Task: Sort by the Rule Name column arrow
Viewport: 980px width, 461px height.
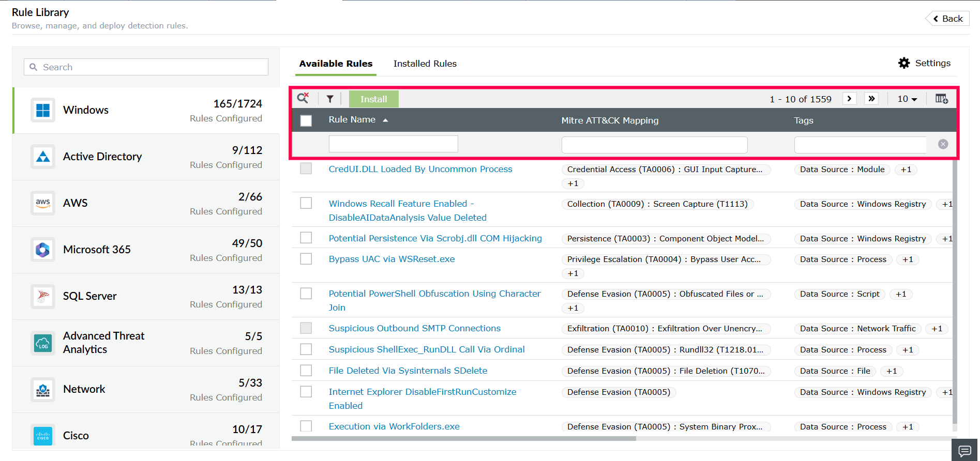Action: (x=385, y=120)
